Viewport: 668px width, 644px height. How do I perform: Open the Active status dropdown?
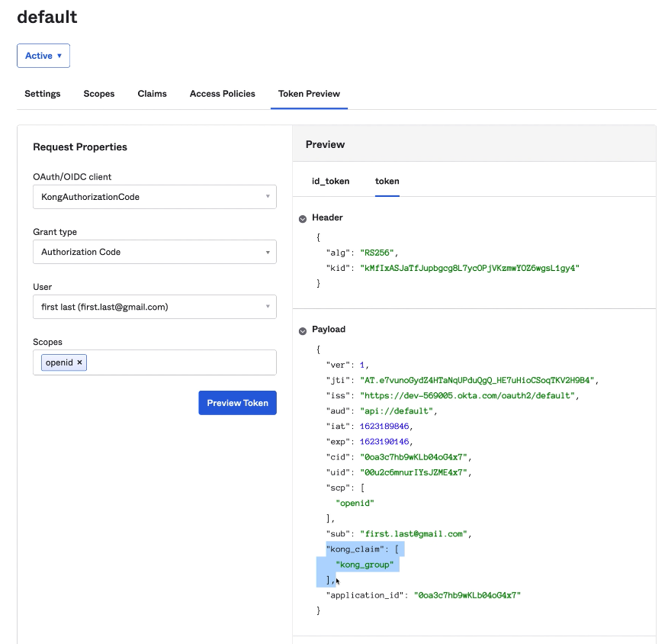click(43, 56)
